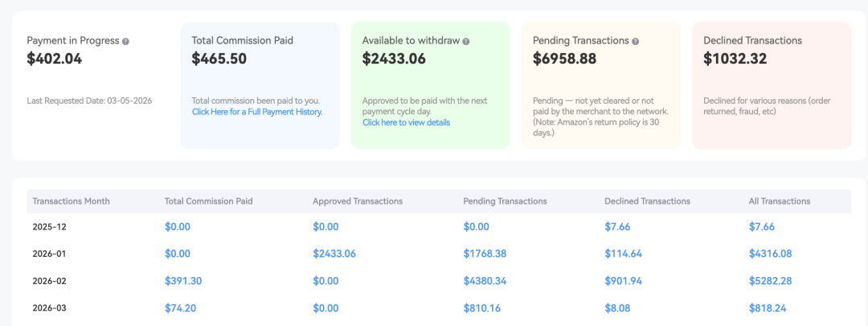Open 2026-02 Total Commission Paid $391.30
The image size is (868, 326).
point(182,280)
